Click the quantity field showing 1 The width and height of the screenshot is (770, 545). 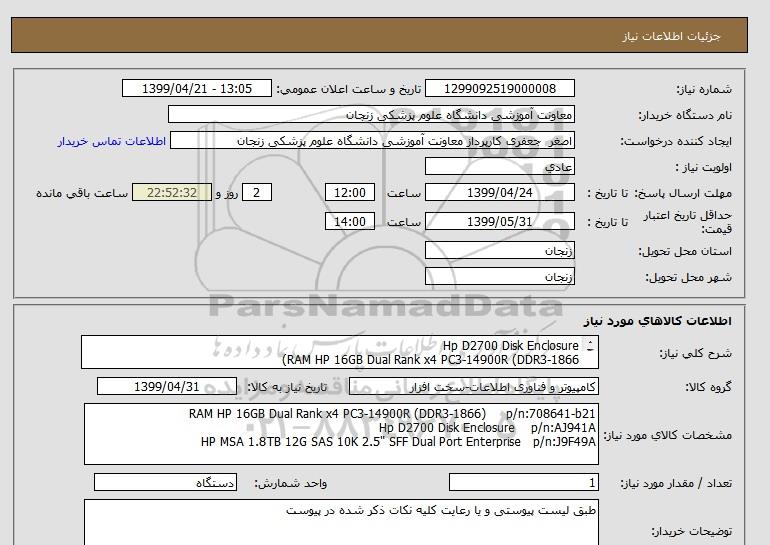pyautogui.click(x=524, y=482)
